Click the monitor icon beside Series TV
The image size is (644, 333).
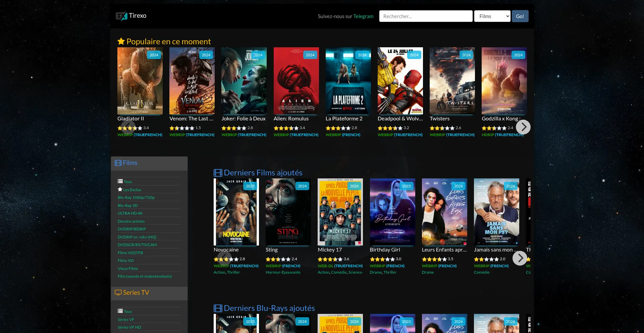coord(118,292)
